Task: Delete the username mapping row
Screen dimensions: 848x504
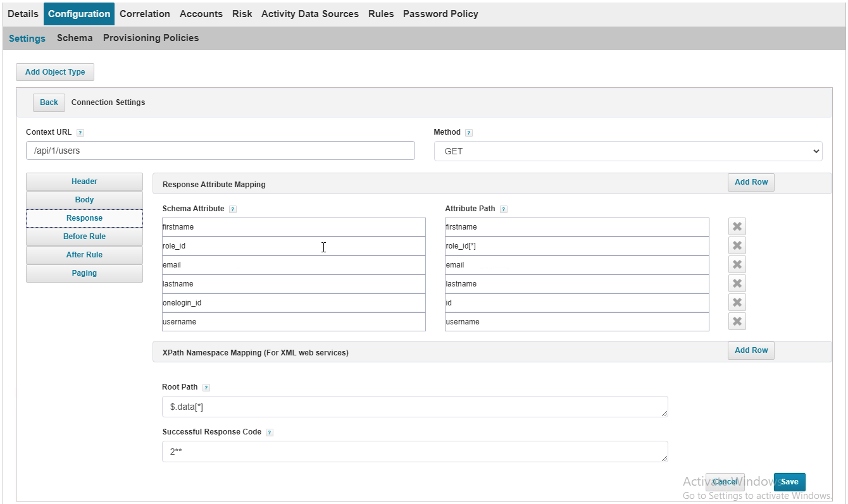Action: pyautogui.click(x=737, y=321)
